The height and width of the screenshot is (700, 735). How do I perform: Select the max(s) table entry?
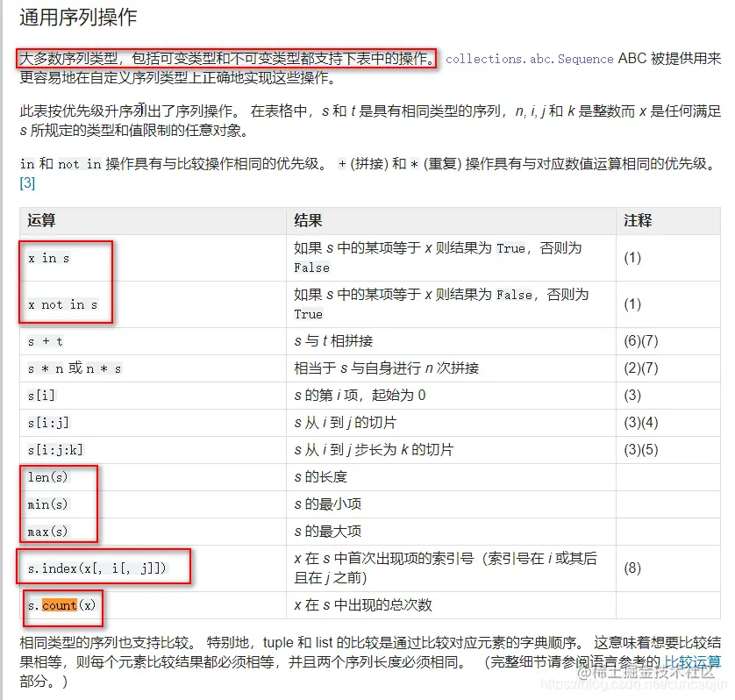[46, 530]
